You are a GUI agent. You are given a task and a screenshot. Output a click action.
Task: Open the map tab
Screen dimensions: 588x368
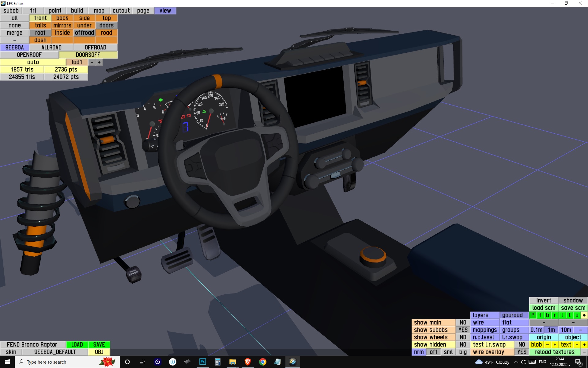pos(99,11)
